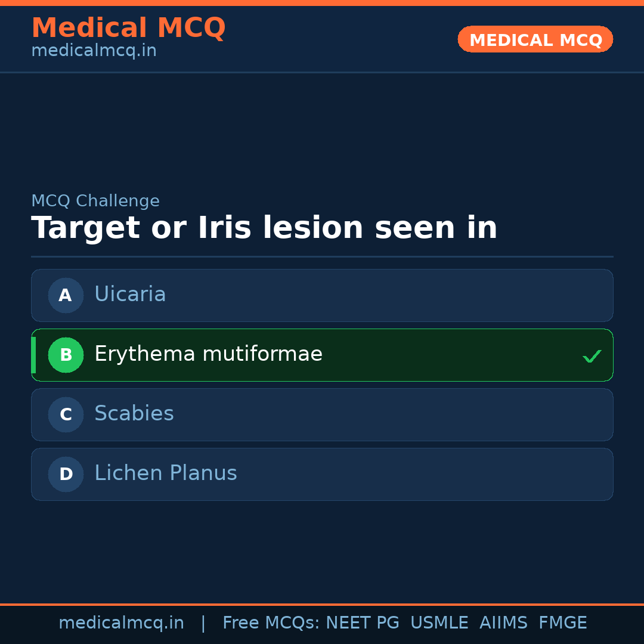Screen dimensions: 644x644
Task: Collapse the answer options list
Action: (x=322, y=385)
